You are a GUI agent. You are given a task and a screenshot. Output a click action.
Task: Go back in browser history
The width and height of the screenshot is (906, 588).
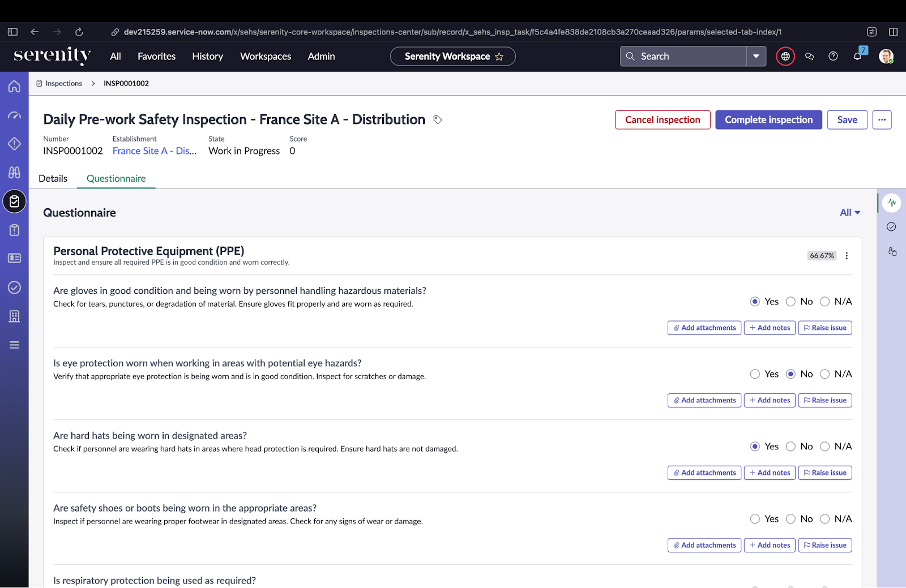coord(35,32)
